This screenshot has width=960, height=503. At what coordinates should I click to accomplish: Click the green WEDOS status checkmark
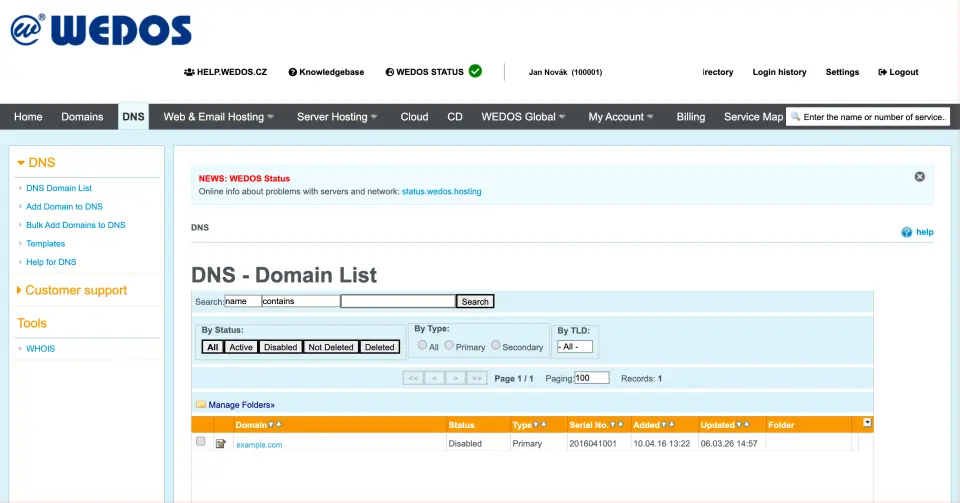[475, 71]
